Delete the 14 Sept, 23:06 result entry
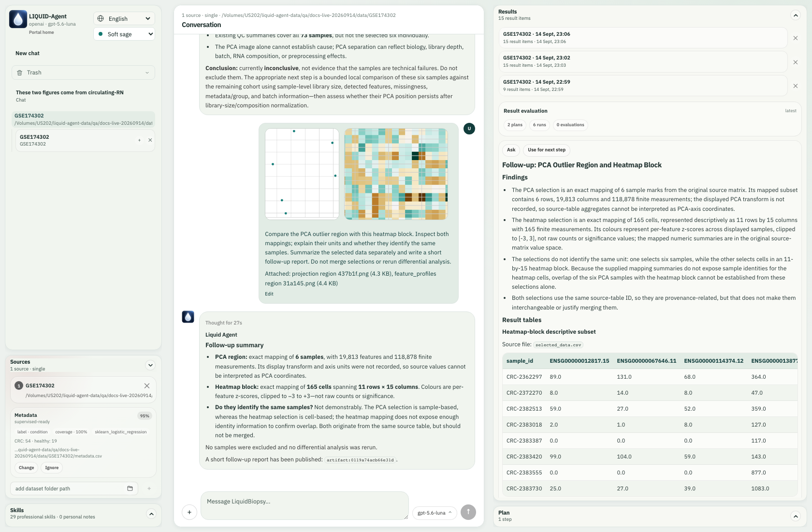The image size is (812, 532). click(796, 38)
